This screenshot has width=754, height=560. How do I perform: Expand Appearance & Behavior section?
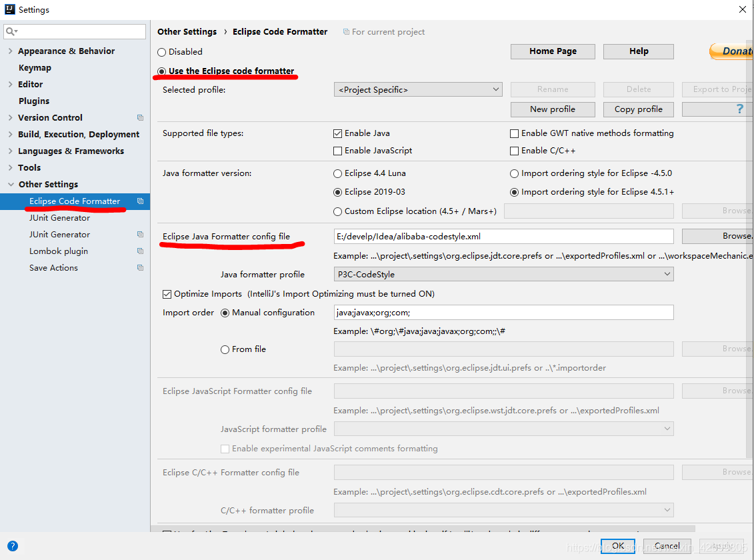(11, 51)
